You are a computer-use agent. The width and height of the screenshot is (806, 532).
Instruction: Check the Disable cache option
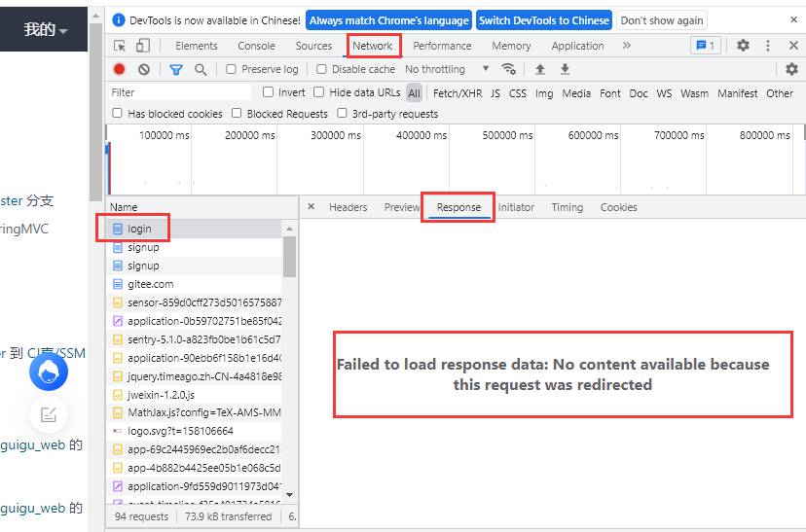[x=321, y=69]
